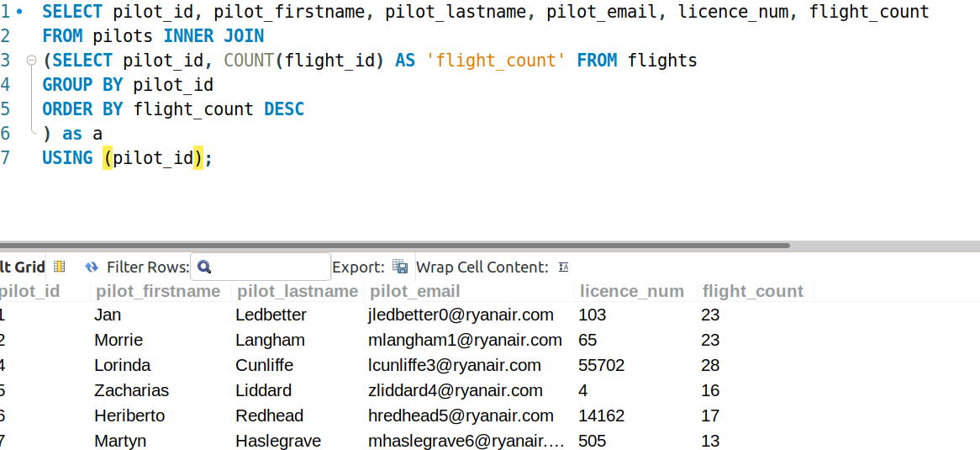The width and height of the screenshot is (980, 450).
Task: Click the Result Grid view icon
Action: (x=60, y=267)
